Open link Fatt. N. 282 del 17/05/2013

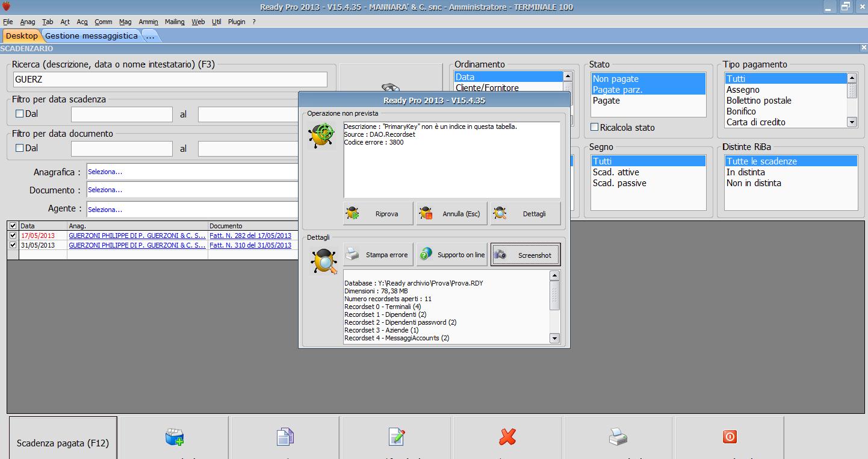(250, 236)
